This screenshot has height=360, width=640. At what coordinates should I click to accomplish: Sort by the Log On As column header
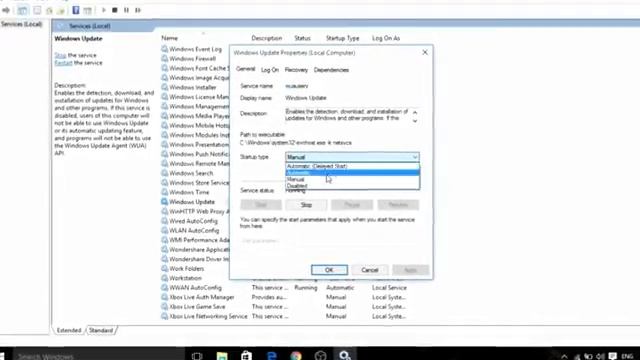386,38
